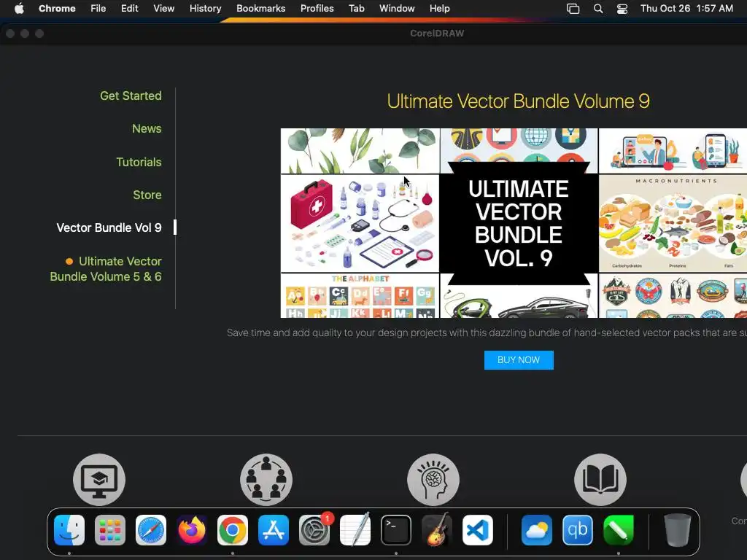
Task: Open Launchpad from the Dock
Action: (110, 530)
